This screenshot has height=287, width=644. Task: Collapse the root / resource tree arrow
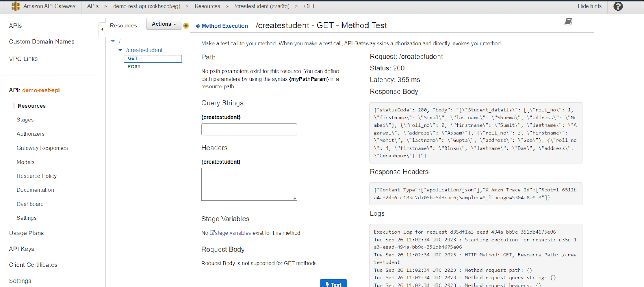click(x=113, y=41)
